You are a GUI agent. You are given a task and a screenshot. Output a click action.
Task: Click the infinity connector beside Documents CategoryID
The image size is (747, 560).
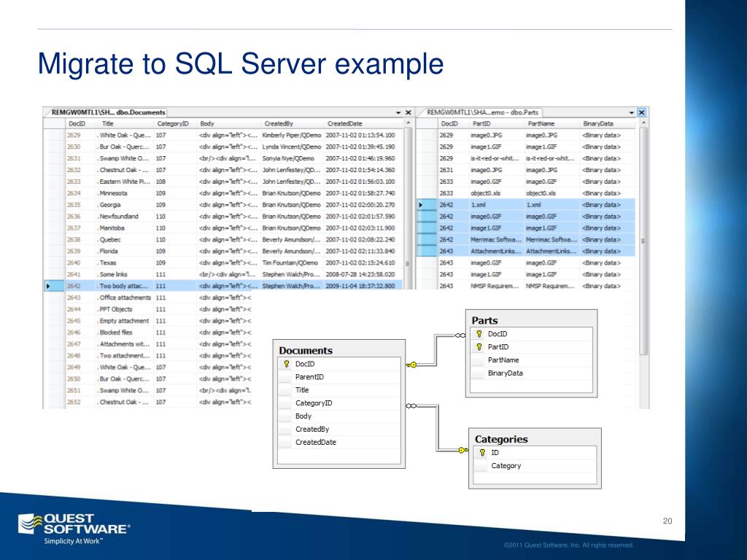[411, 405]
